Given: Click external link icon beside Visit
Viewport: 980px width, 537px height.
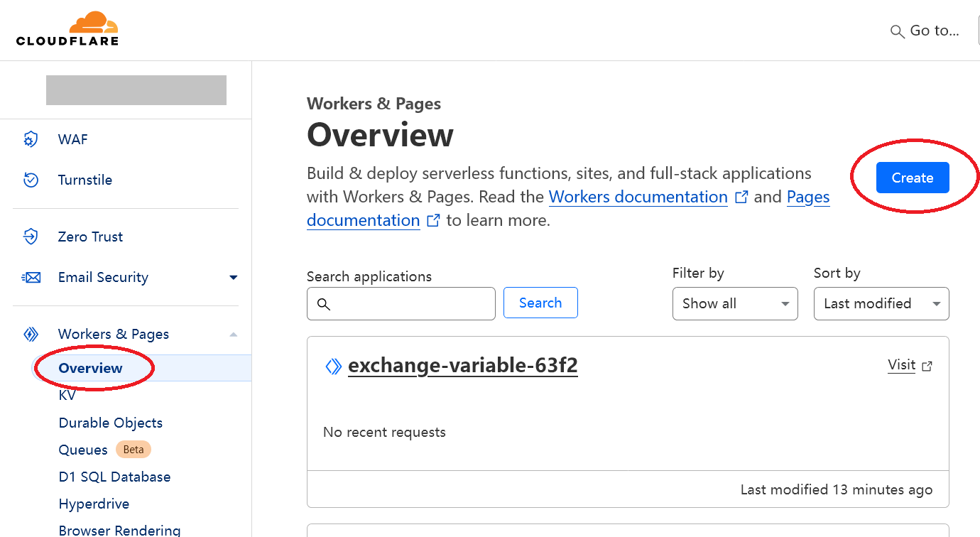Looking at the screenshot, I should click(927, 367).
